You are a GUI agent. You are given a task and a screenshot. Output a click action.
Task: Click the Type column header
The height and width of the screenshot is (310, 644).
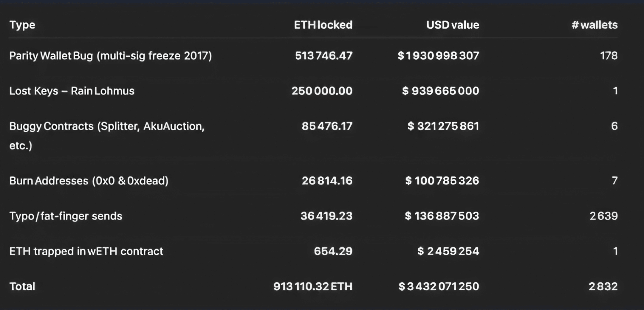(22, 25)
